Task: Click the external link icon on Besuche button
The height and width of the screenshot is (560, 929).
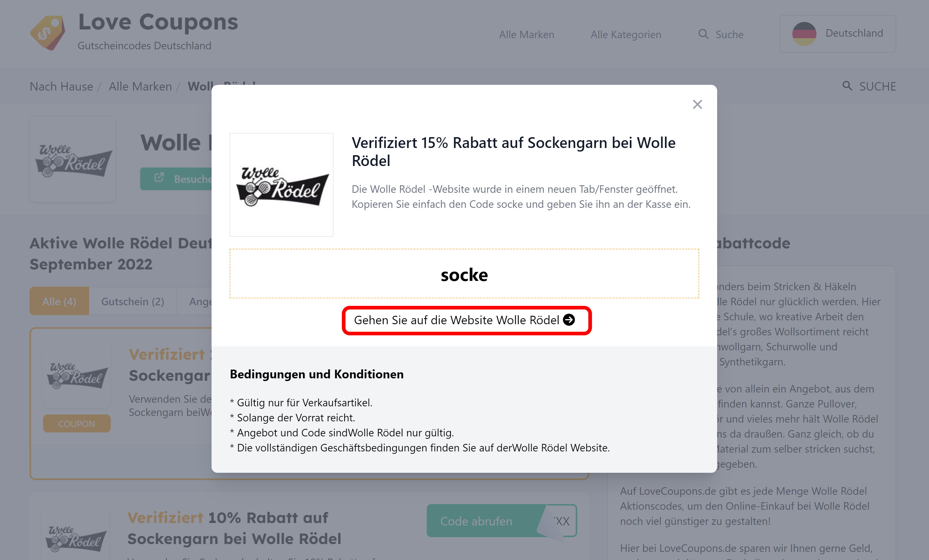Action: tap(159, 178)
